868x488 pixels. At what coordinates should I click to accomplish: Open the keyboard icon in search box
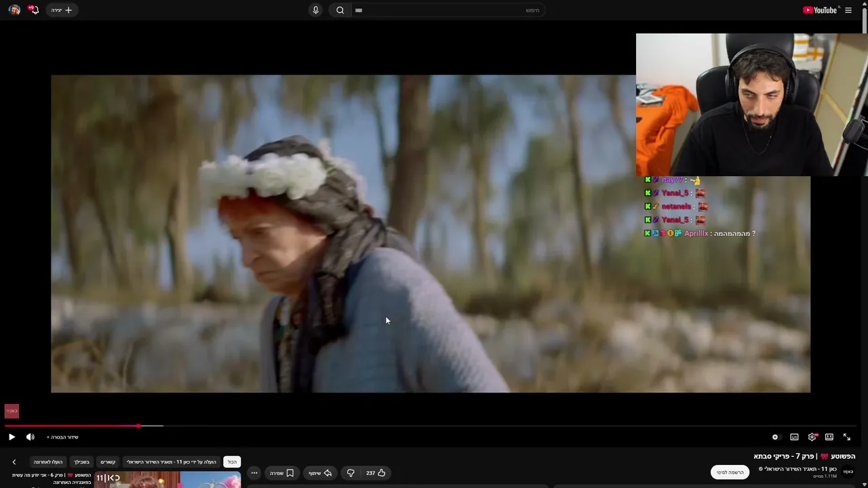coord(359,10)
